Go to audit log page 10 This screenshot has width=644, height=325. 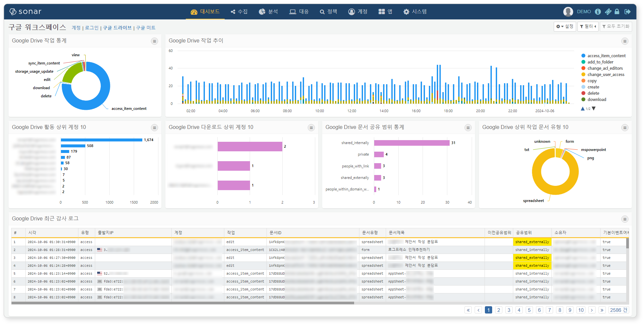(x=581, y=310)
